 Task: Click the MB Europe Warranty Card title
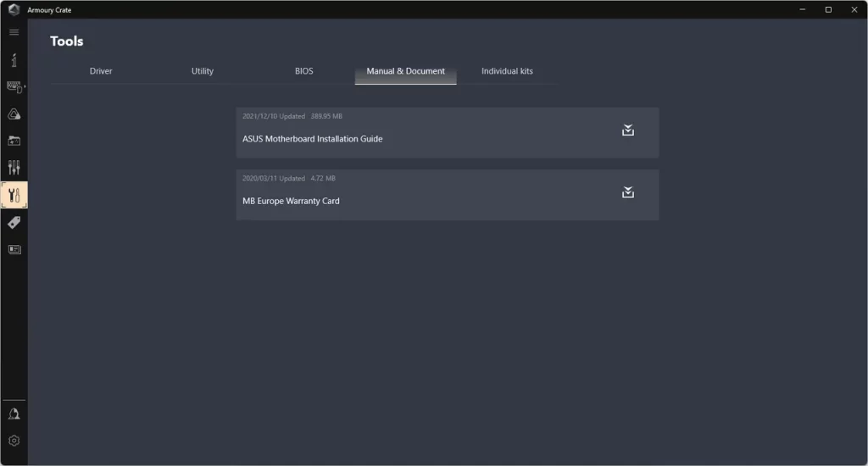(291, 201)
